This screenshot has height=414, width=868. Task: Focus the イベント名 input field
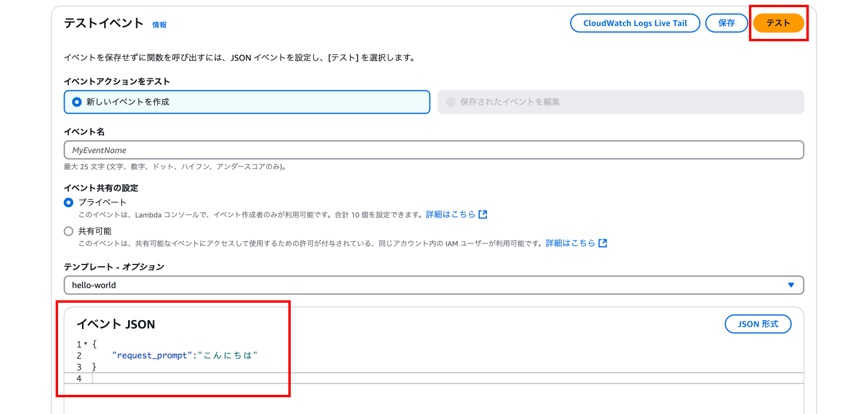[x=434, y=150]
